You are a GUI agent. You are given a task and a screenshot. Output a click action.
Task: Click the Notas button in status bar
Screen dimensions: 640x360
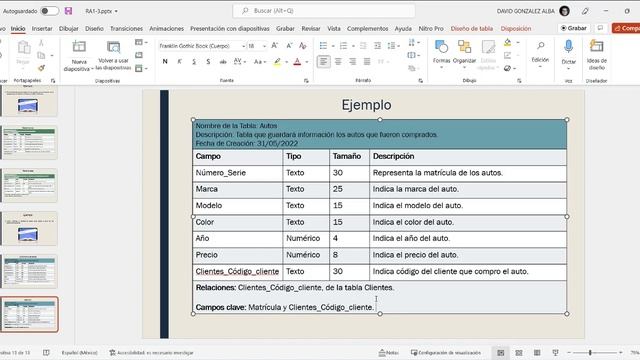coord(389,353)
